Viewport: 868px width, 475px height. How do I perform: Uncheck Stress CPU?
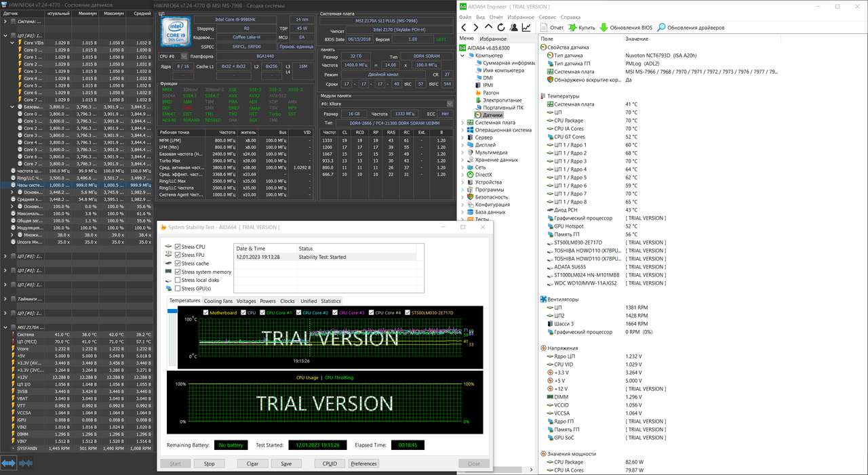(178, 247)
